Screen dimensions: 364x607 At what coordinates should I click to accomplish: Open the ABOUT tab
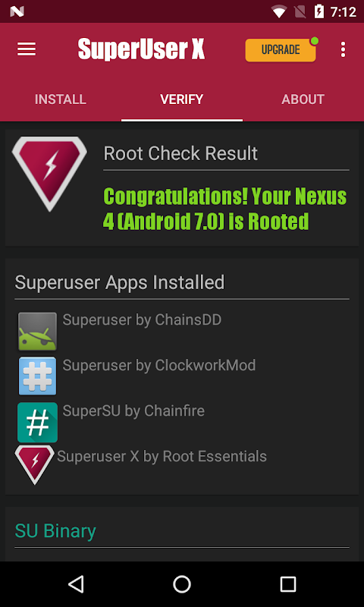(x=303, y=99)
